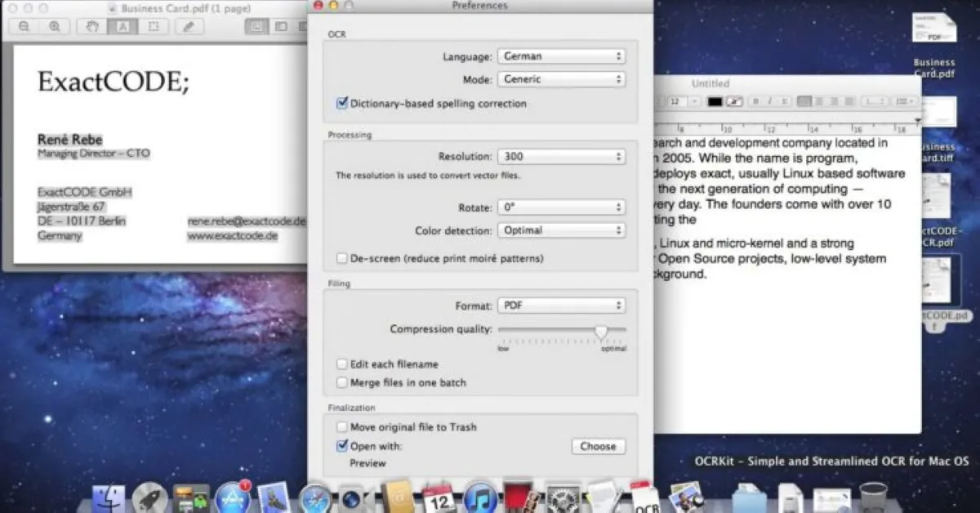Screen dimensions: 980x513
Task: Open Launchpad rocket icon in the Dock
Action: click(x=149, y=497)
